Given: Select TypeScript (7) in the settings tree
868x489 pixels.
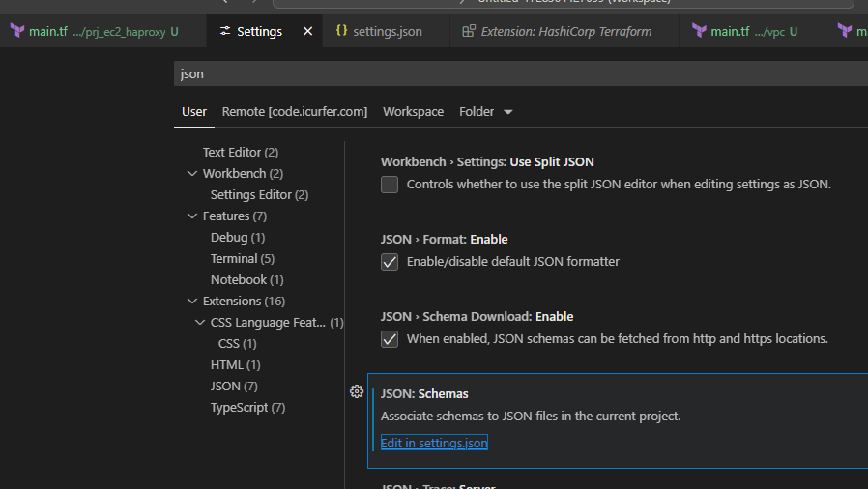Looking at the screenshot, I should [x=247, y=408].
